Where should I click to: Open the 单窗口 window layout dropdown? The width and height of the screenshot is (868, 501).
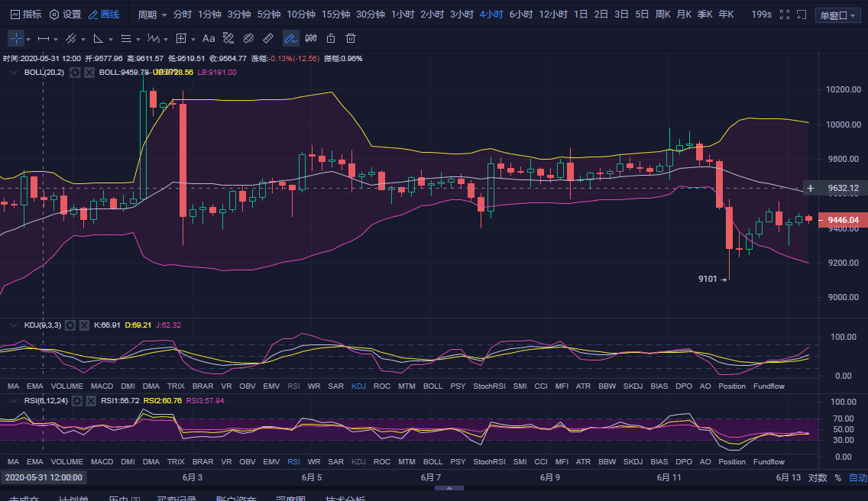(x=837, y=15)
